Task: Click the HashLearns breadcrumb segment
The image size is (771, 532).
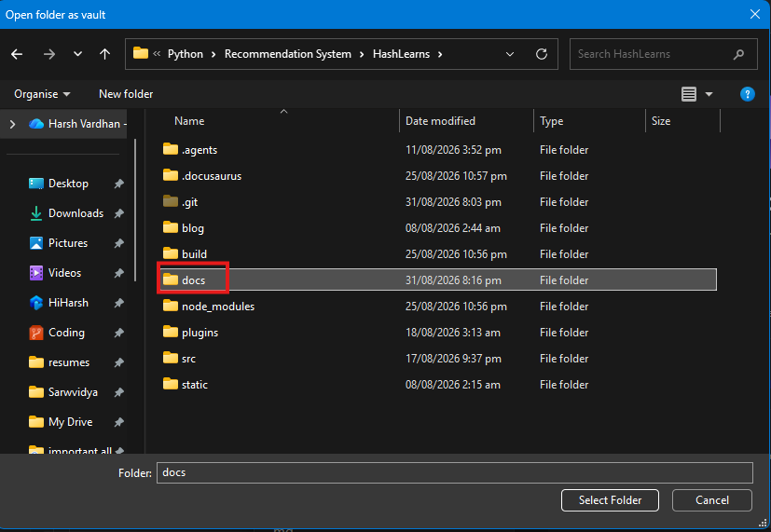Action: (x=401, y=54)
